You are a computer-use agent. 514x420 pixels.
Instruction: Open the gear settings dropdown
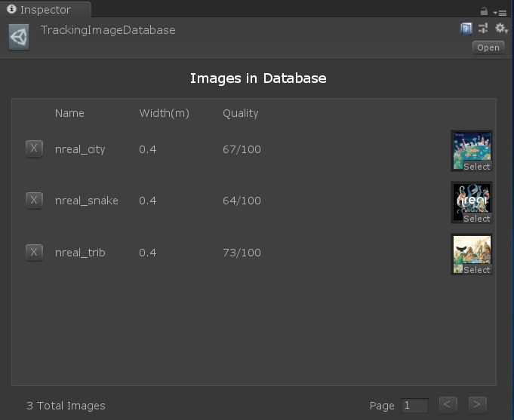tap(501, 29)
